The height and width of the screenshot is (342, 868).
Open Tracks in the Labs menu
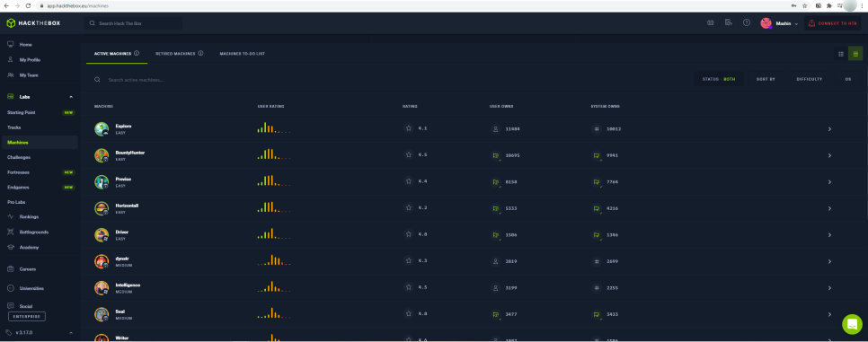pos(13,127)
